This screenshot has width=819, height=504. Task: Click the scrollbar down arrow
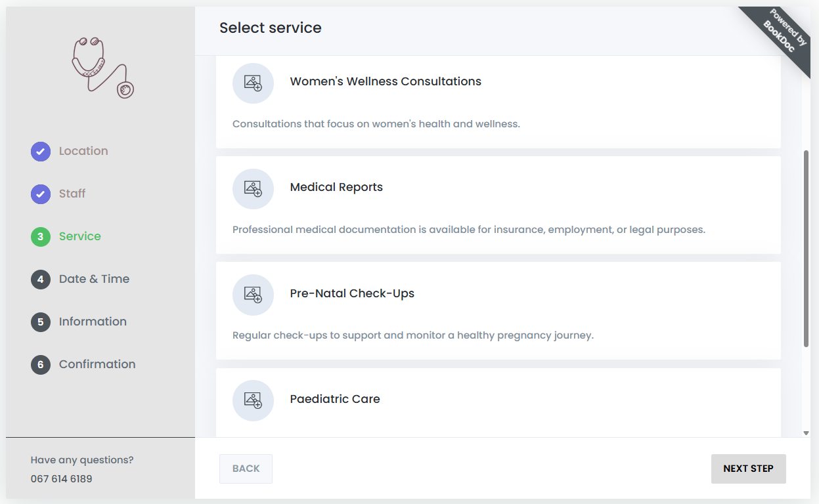(x=806, y=433)
